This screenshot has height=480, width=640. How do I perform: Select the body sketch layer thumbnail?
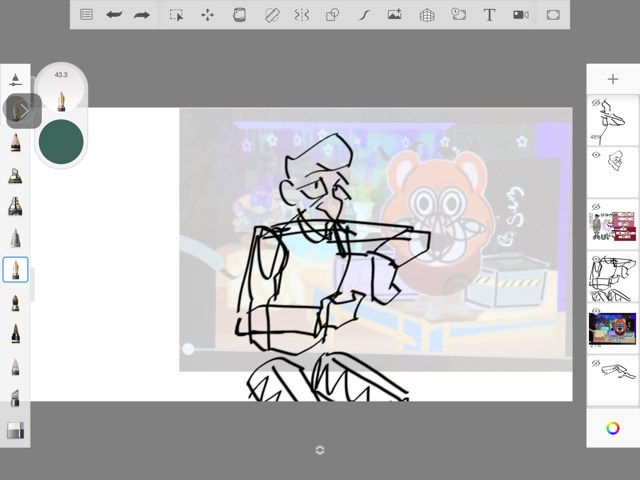pos(613,277)
